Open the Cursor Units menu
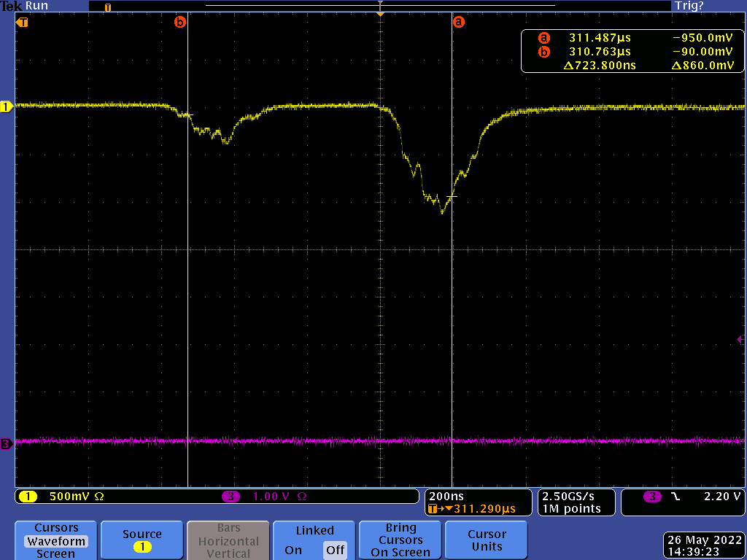Viewport: 747px width, 560px height. click(487, 540)
